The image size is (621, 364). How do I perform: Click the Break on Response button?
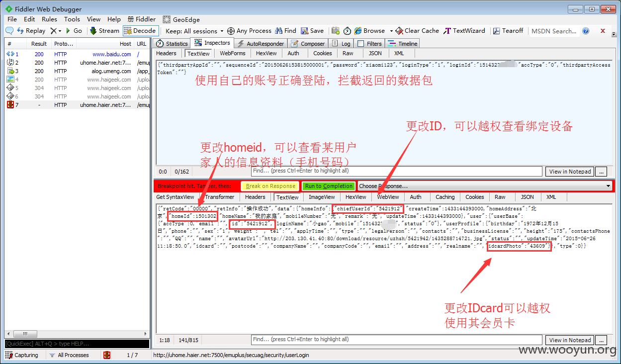click(270, 186)
